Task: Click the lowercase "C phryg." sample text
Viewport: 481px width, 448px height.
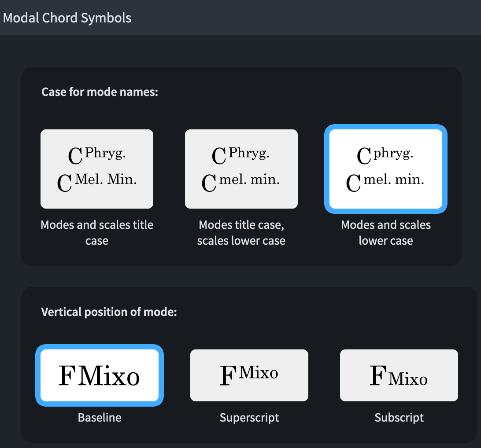Action: [x=385, y=155]
